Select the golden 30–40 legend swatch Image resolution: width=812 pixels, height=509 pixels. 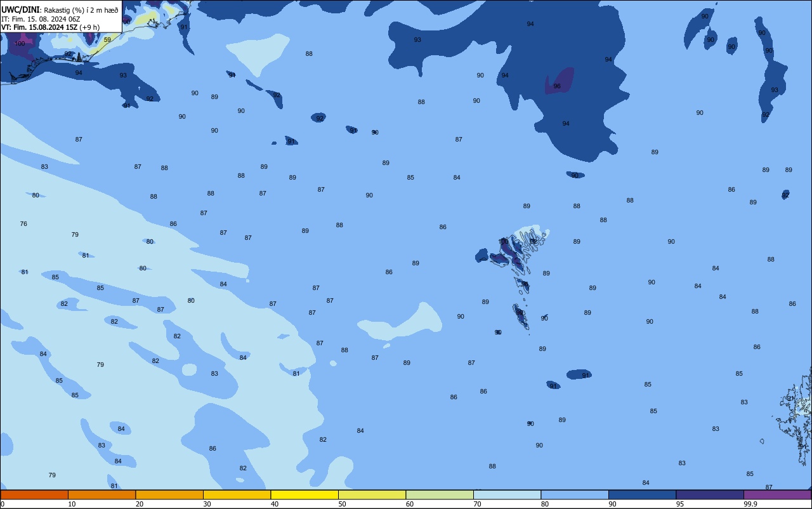click(x=237, y=494)
